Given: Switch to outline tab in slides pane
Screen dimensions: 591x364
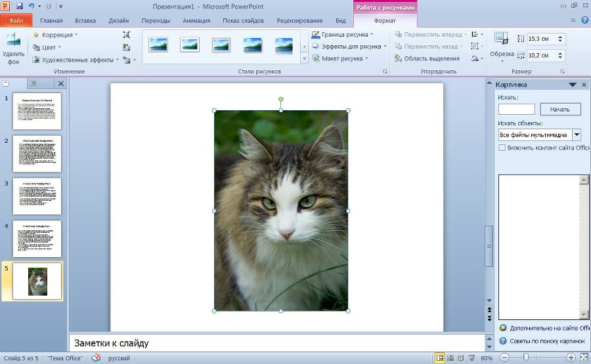Looking at the screenshot, I should 34,83.
